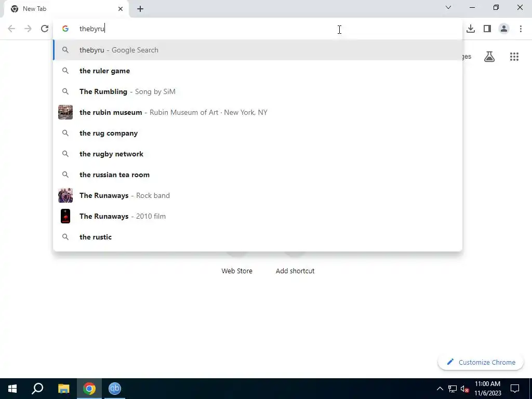Screen dimensions: 532x399
Task: Close the New Tab tab
Action: point(121,9)
